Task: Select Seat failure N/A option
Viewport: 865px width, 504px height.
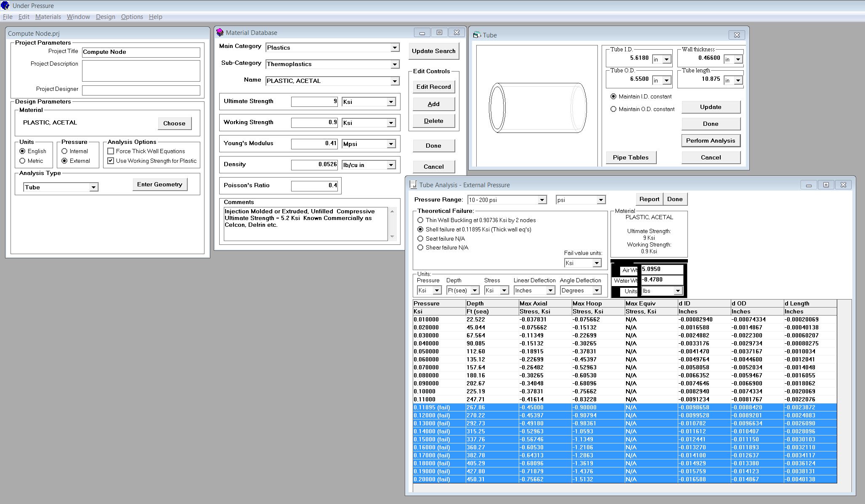Action: pyautogui.click(x=420, y=239)
